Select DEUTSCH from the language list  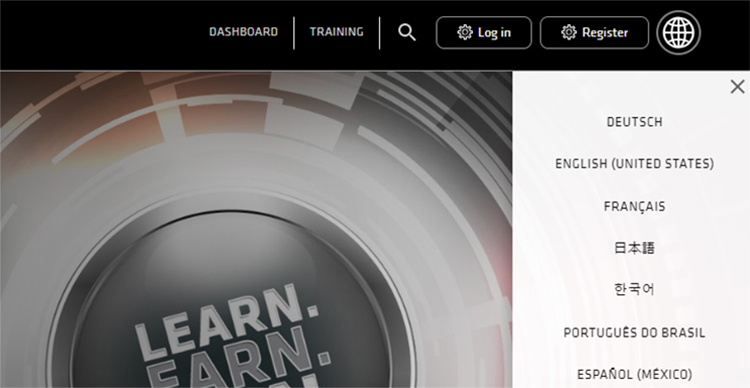(634, 122)
